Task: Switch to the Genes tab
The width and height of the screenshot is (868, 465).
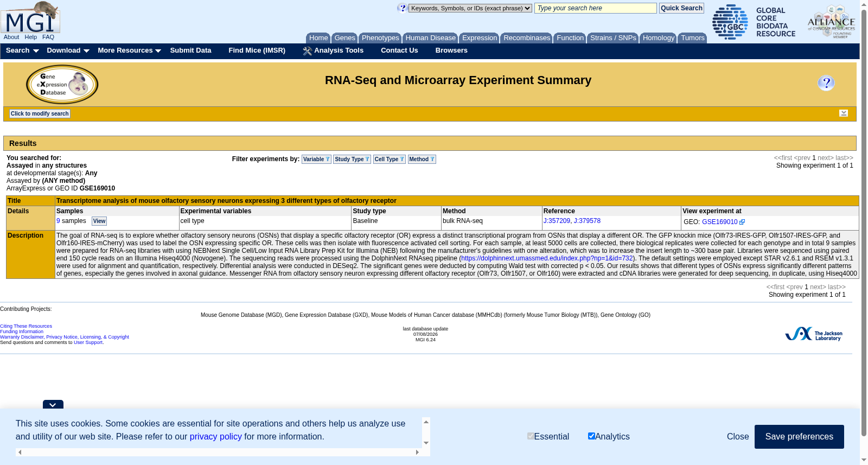Action: pyautogui.click(x=344, y=38)
